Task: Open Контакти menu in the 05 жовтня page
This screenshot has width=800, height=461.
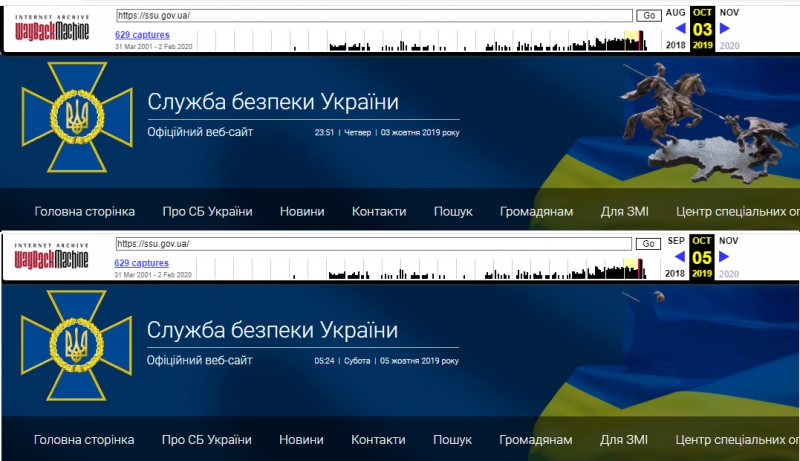Action: click(x=379, y=440)
